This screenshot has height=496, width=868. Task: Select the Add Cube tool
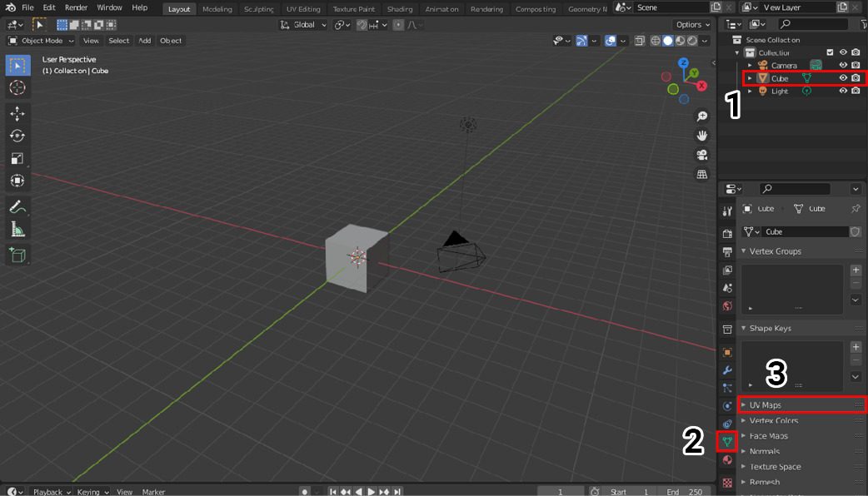(17, 255)
